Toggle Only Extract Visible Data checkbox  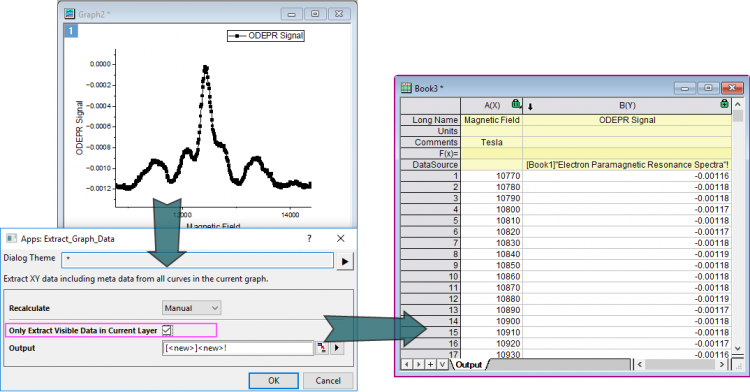click(166, 330)
